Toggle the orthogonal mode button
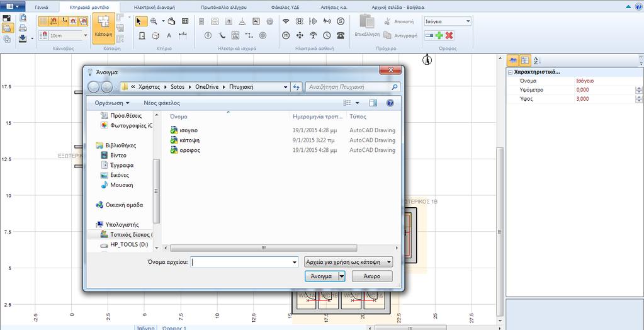The height and width of the screenshot is (330, 644). coord(64,21)
